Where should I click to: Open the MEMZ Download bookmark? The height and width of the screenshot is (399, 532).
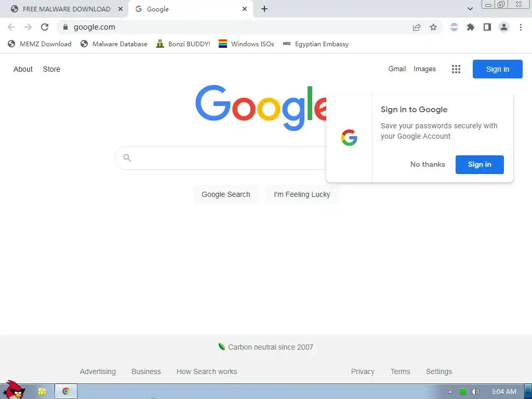[x=39, y=44]
